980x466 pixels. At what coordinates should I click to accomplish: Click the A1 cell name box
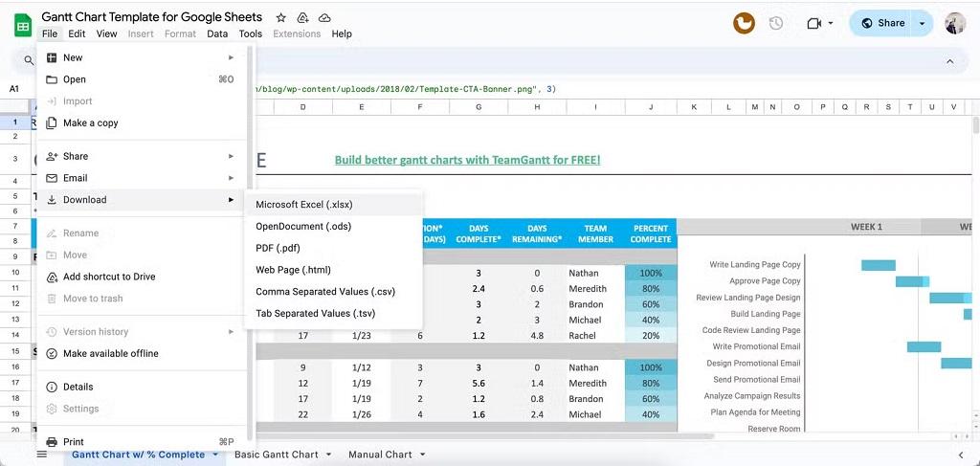coord(13,89)
